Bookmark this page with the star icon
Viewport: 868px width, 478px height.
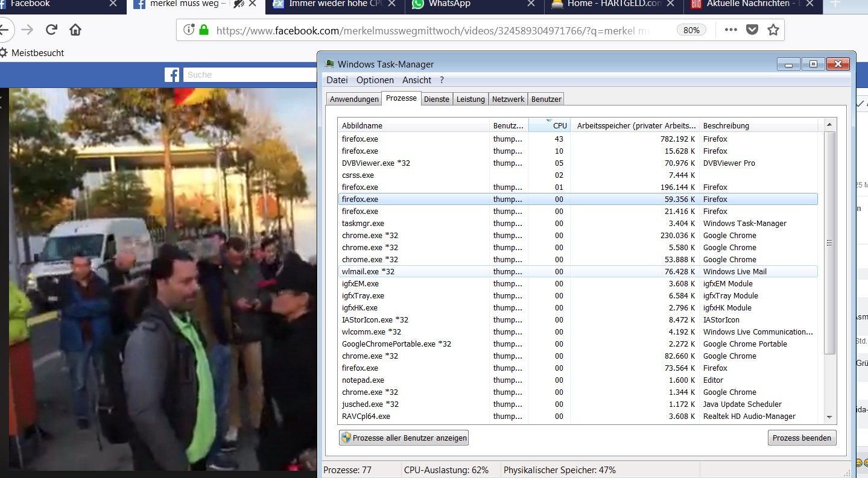click(773, 30)
